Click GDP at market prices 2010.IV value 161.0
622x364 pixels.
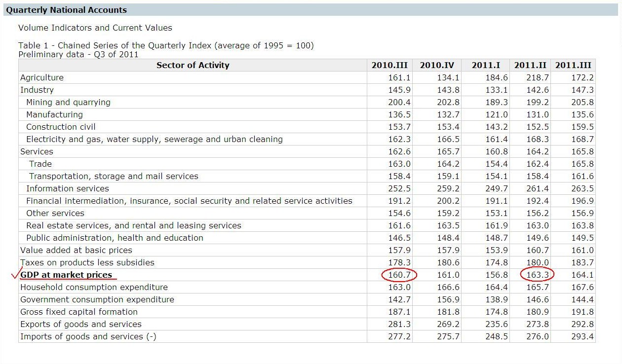click(448, 275)
